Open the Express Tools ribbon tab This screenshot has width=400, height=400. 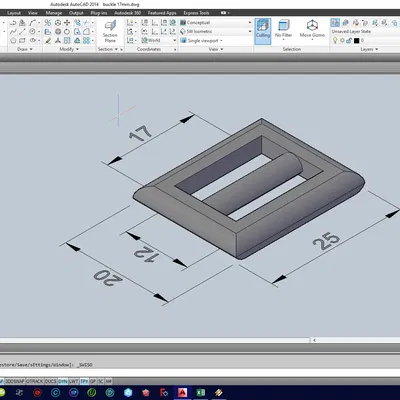(196, 13)
